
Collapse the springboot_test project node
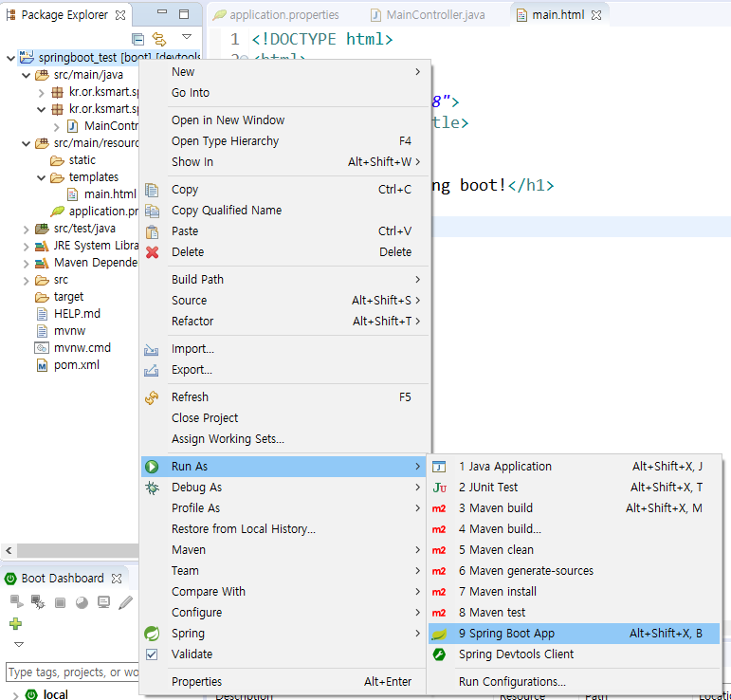(x=10, y=58)
